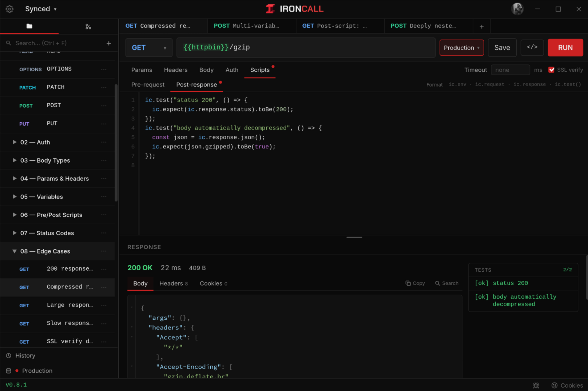Open more options for 05 — Variables folder

coord(104,197)
